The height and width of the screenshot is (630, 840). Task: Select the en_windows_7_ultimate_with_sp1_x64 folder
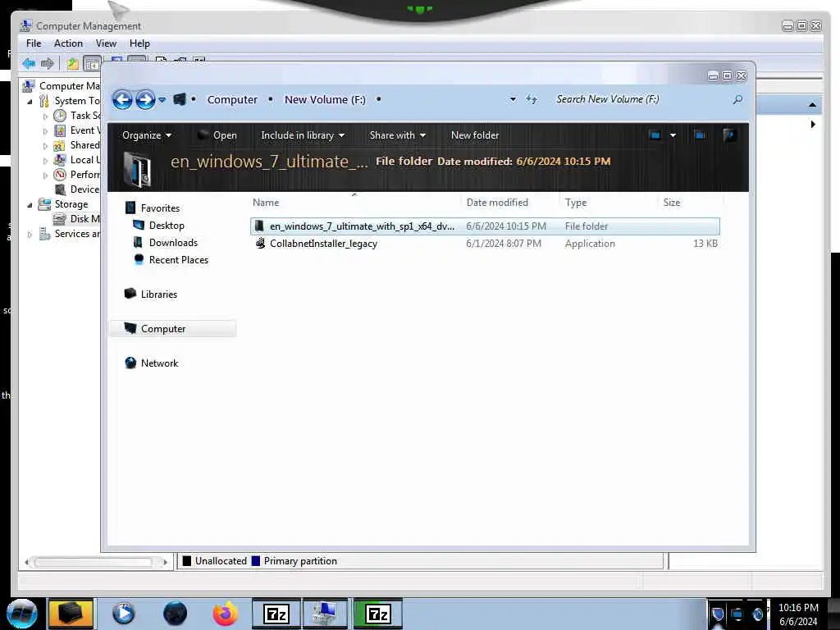[x=485, y=226]
